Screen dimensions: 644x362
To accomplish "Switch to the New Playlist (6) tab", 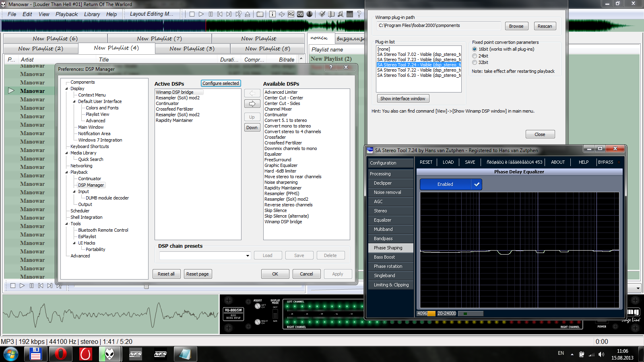I will [55, 38].
